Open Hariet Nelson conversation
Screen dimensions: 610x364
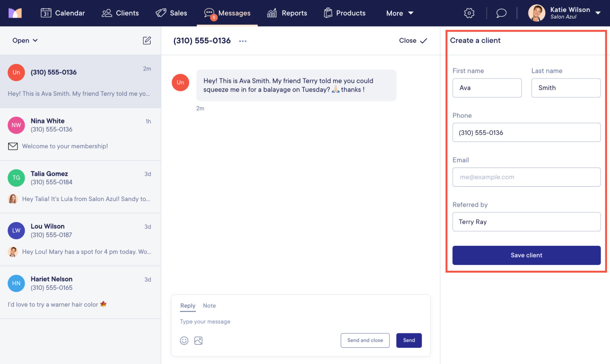pos(81,293)
